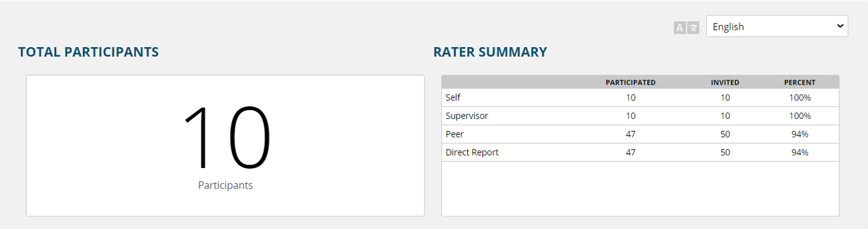Click the large 10 participants number
Viewport: 868px width, 229px height.
226,139
